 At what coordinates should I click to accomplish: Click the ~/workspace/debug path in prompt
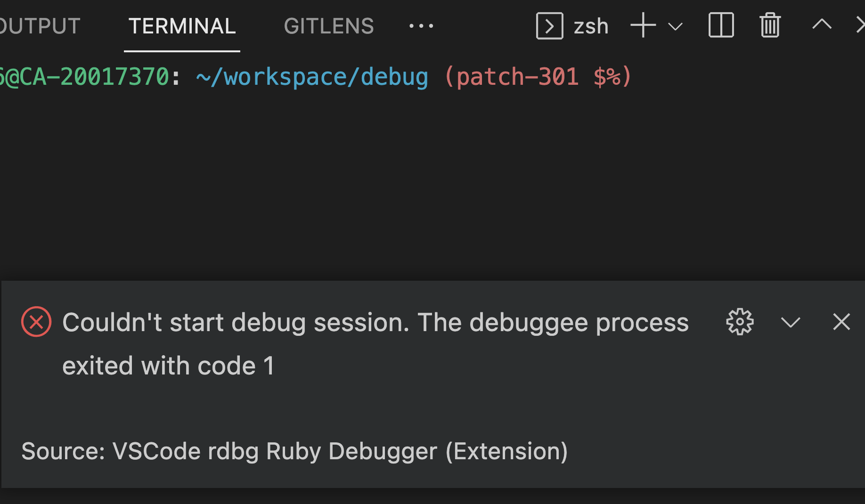pos(312,77)
